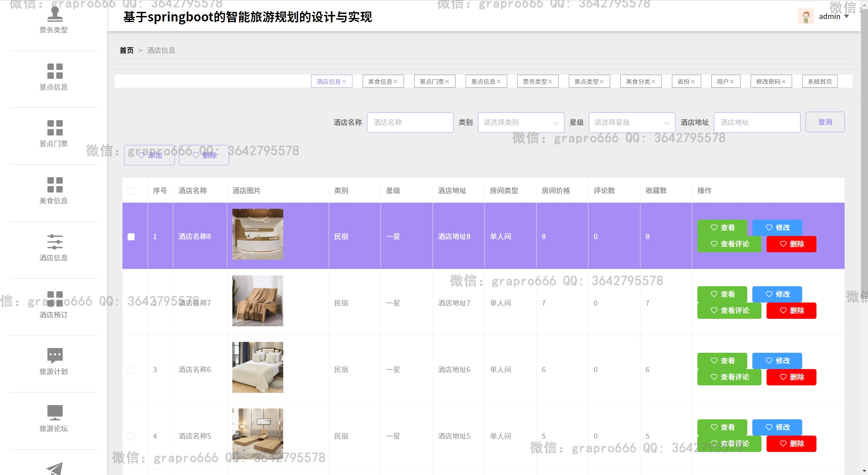Screen dimensions: 868x475
Task: Open 景点信息 sidebar grid icon
Action: (x=55, y=71)
